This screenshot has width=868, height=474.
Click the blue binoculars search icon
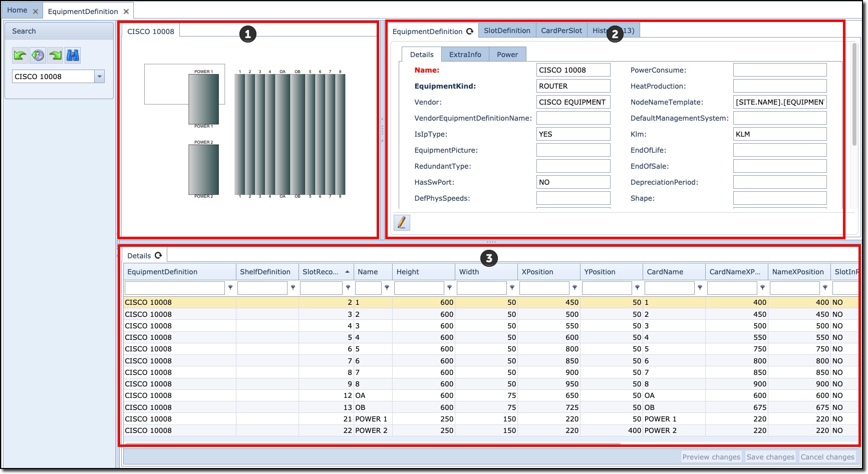pos(73,56)
